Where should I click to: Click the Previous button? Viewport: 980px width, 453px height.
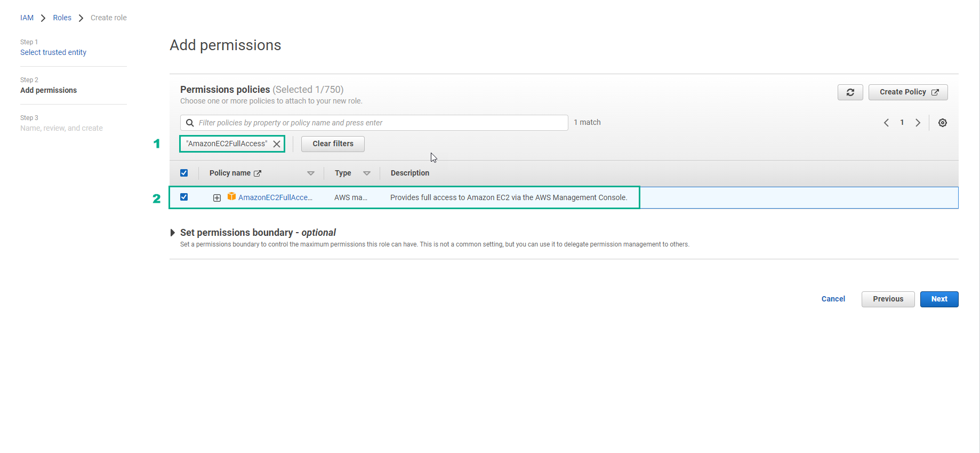click(888, 299)
